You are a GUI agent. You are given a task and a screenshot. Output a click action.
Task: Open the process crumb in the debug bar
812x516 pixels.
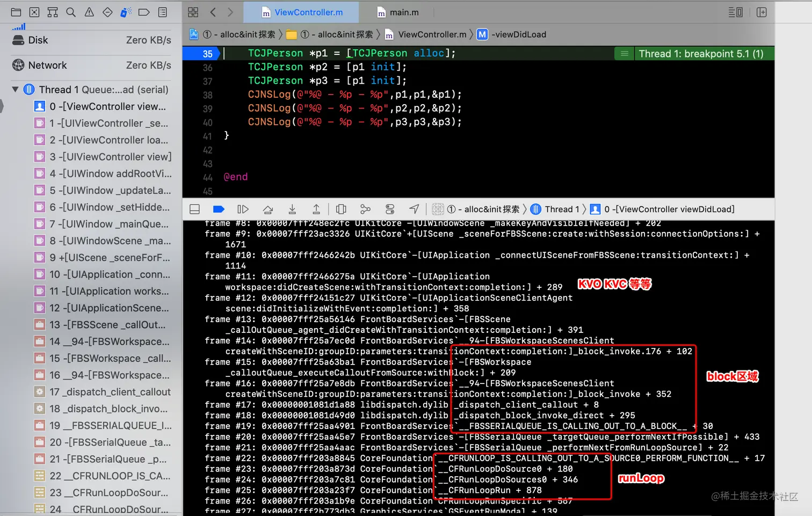click(476, 209)
